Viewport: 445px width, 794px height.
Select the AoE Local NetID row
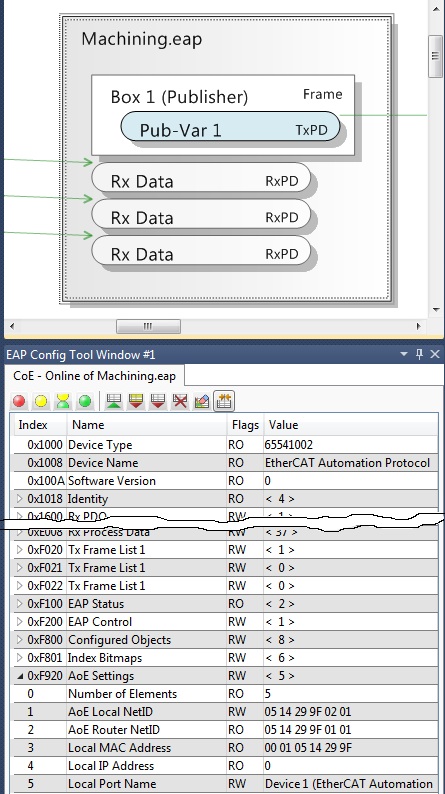coord(226,712)
